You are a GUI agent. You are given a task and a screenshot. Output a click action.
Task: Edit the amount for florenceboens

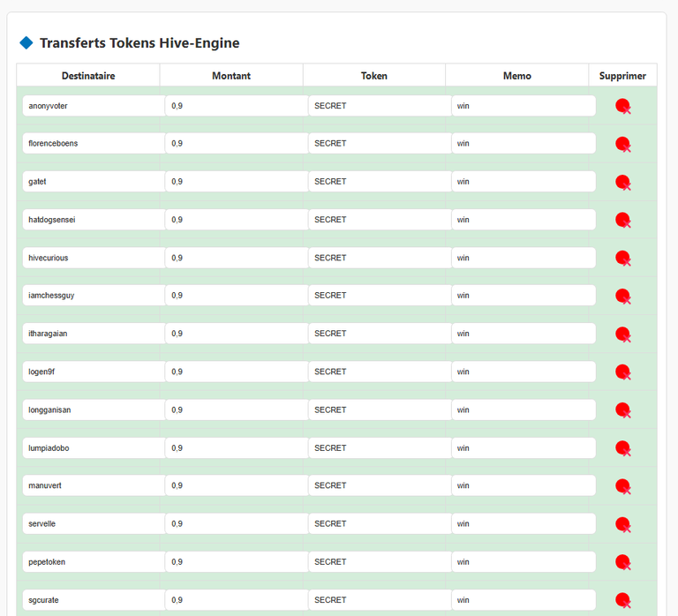237,144
